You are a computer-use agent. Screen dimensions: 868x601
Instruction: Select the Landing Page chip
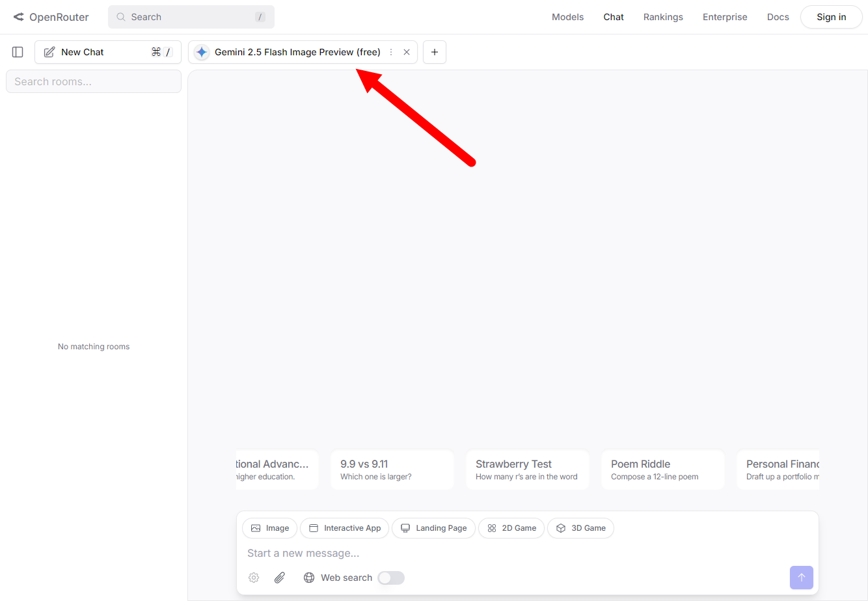(433, 528)
